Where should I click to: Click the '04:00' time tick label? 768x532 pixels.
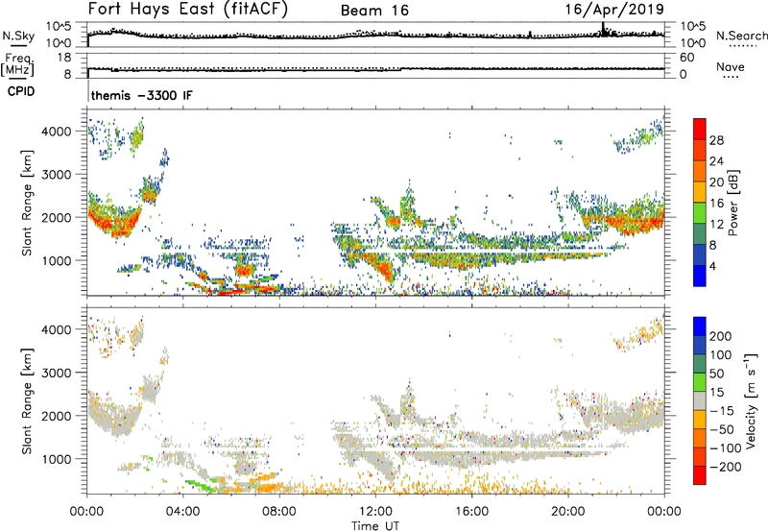click(x=183, y=512)
